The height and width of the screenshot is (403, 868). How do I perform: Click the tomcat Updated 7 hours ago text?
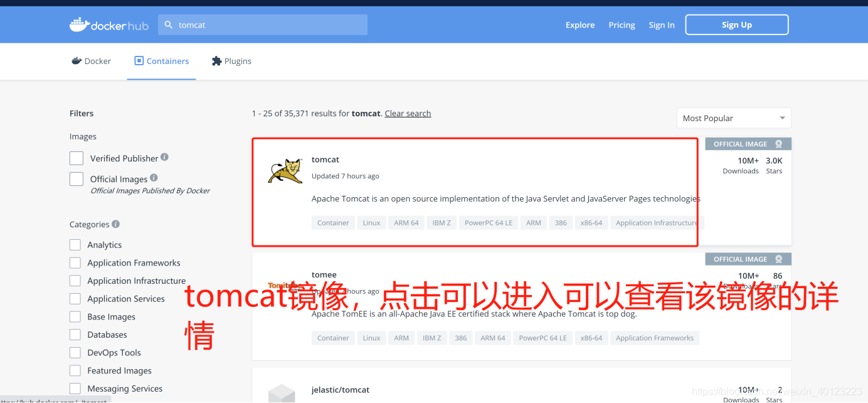pyautogui.click(x=346, y=176)
